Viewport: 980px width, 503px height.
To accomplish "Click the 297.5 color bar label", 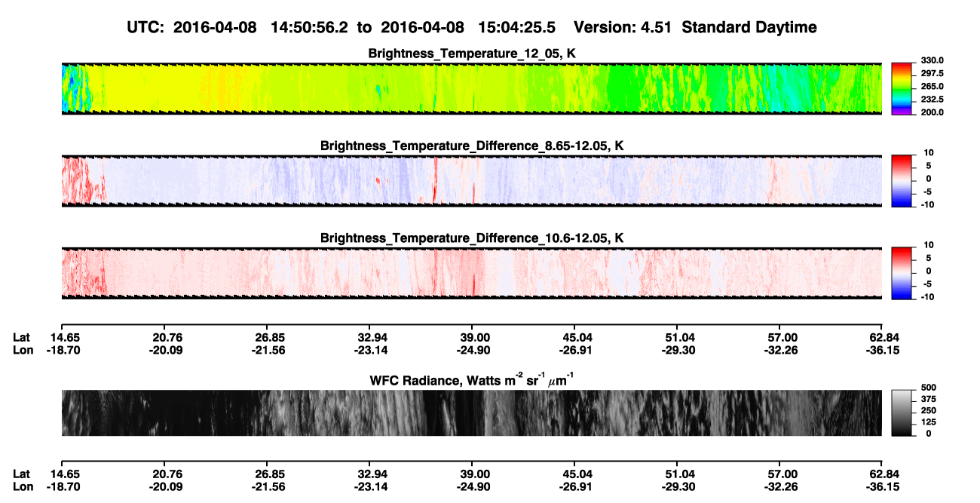I will click(x=933, y=74).
